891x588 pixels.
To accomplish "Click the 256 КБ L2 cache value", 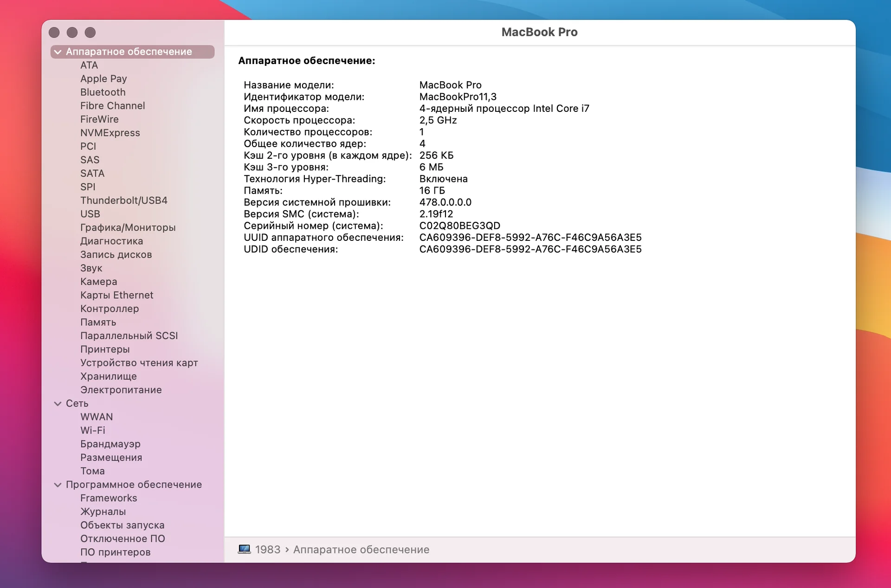I will click(x=437, y=155).
